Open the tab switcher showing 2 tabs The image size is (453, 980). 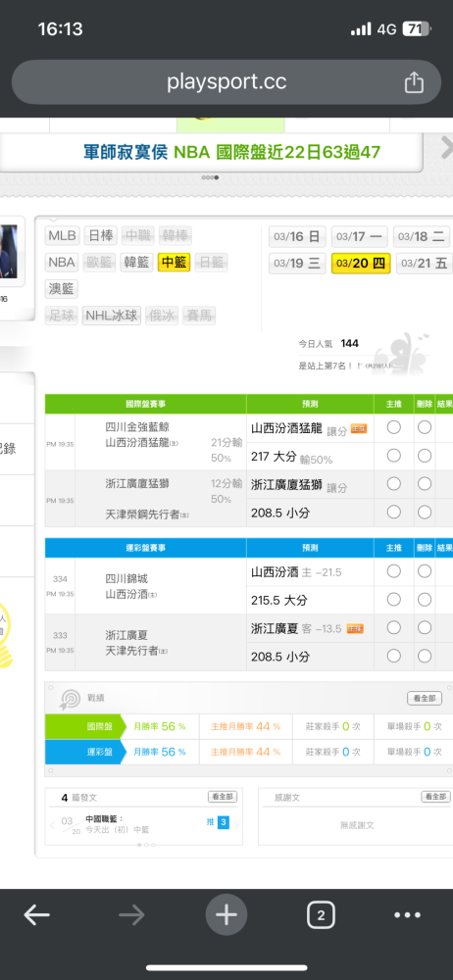pos(321,915)
